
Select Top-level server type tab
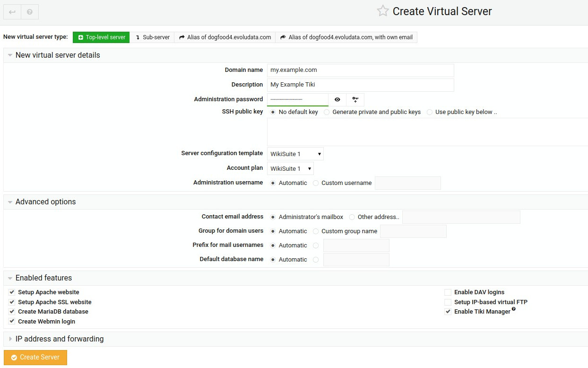click(x=101, y=37)
